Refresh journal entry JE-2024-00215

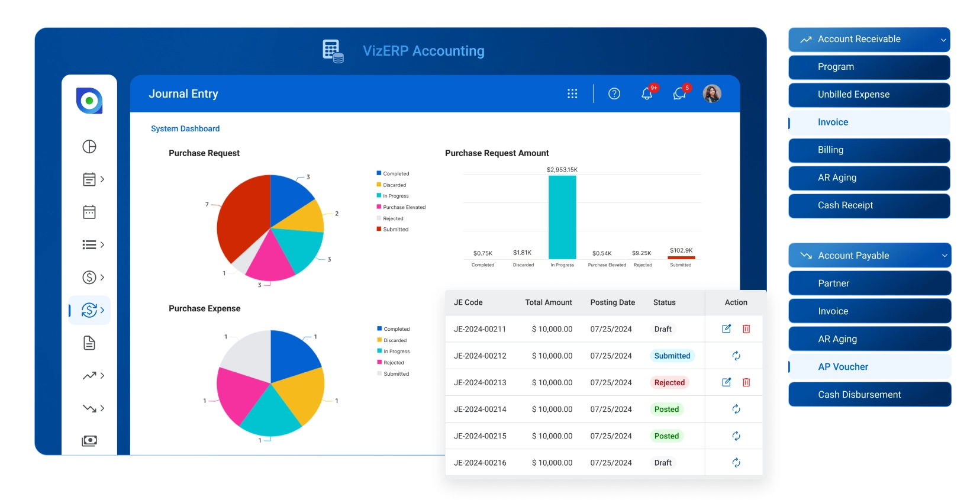736,436
